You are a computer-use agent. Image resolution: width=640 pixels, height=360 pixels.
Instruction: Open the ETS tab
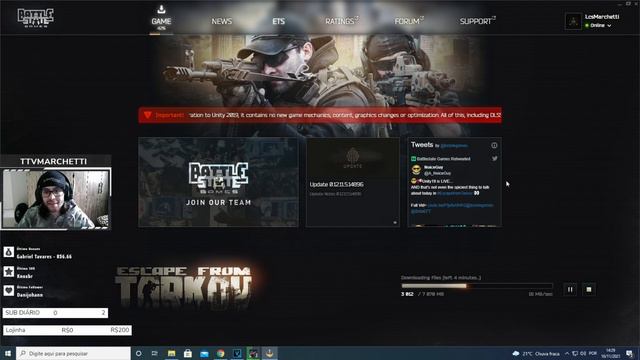278,21
